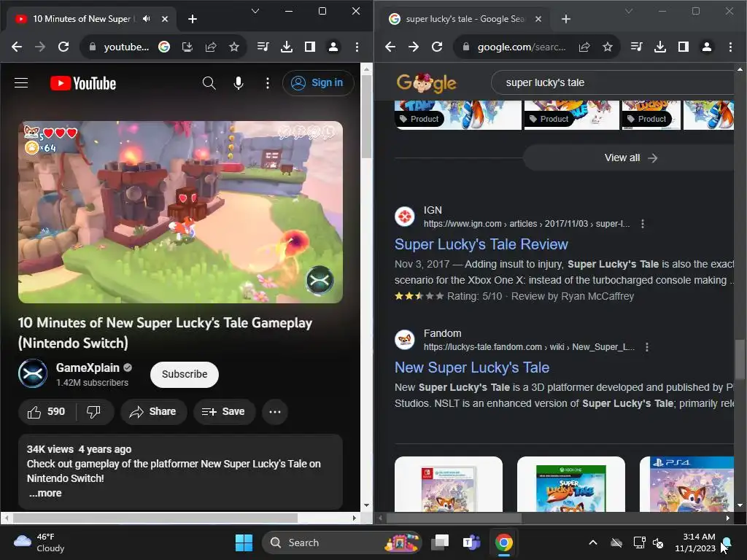The width and height of the screenshot is (747, 560).
Task: Show hidden system tray icons
Action: (x=593, y=542)
